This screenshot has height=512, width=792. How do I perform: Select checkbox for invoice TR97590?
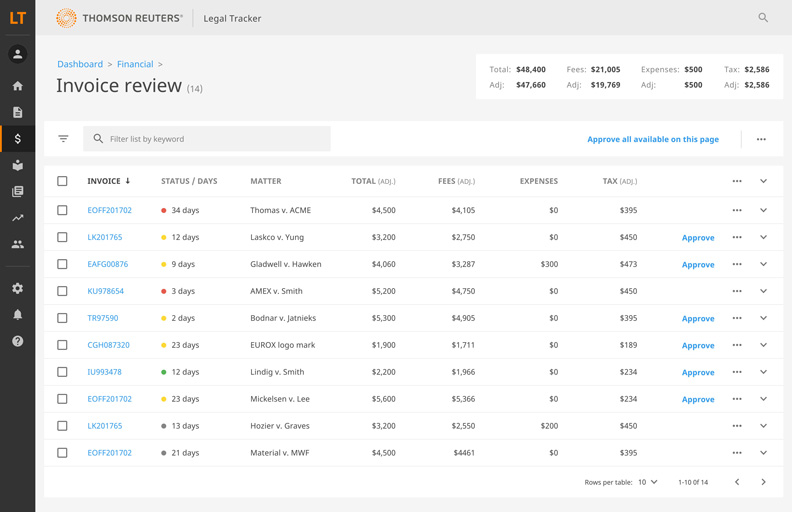(x=62, y=318)
